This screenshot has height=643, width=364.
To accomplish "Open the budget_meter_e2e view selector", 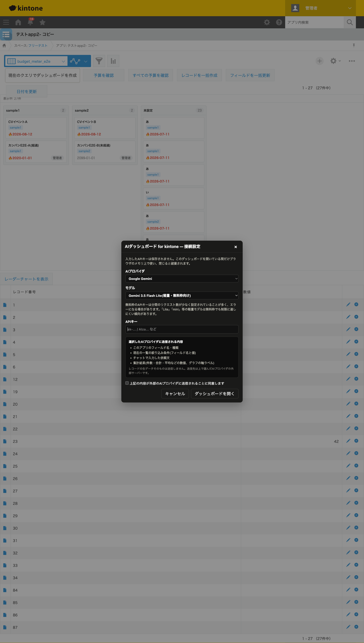I will (36, 61).
